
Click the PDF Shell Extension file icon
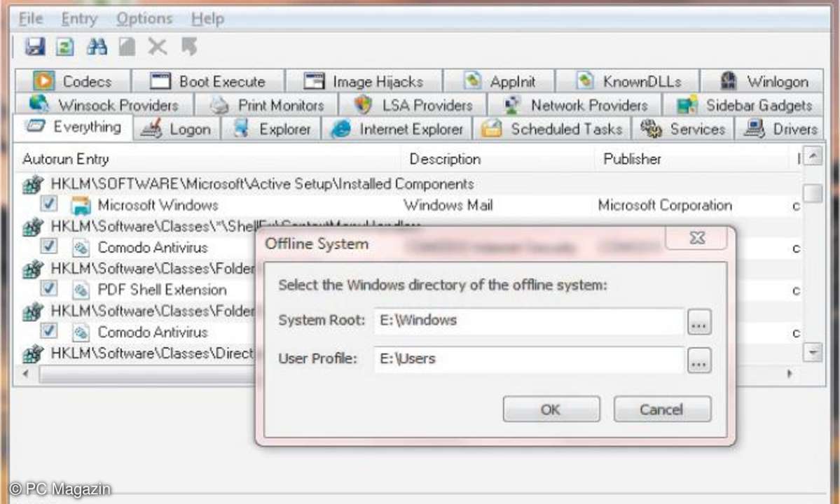point(81,290)
